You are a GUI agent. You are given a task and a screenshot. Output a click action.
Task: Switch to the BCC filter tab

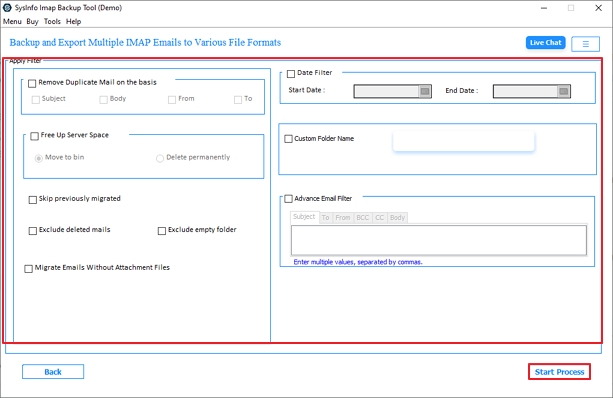point(363,218)
